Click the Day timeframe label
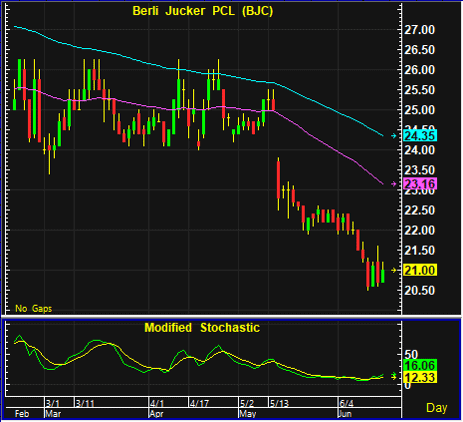Image resolution: width=463 pixels, height=422 pixels. click(x=437, y=408)
